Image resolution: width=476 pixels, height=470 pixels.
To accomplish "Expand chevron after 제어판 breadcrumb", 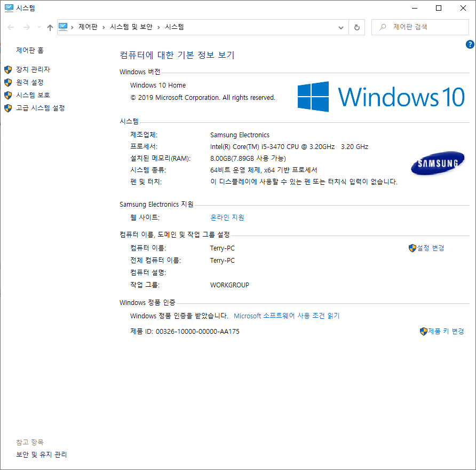I will coord(104,27).
